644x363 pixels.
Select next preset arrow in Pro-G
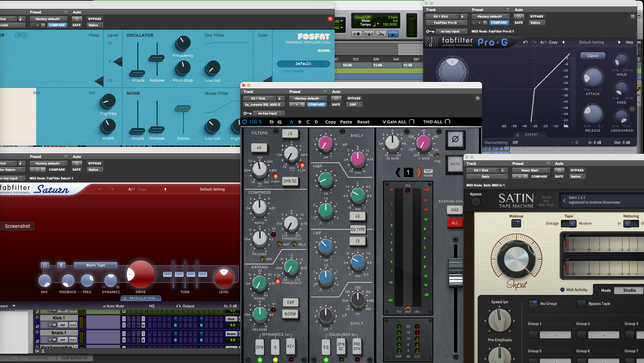tap(619, 42)
